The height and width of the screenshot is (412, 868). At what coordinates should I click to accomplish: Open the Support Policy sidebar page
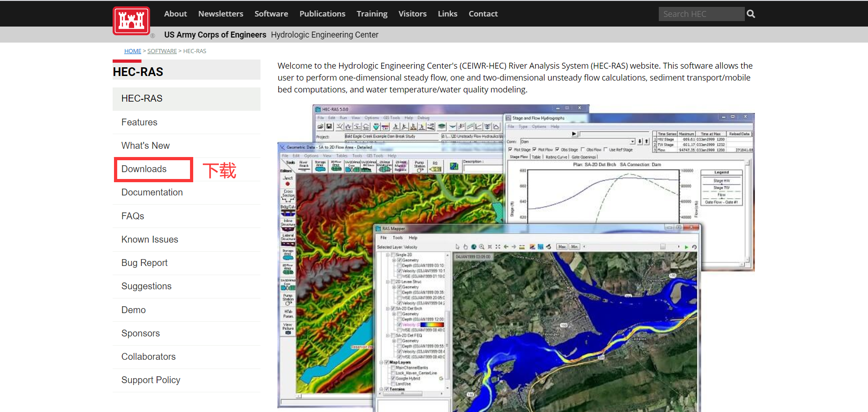point(186,380)
